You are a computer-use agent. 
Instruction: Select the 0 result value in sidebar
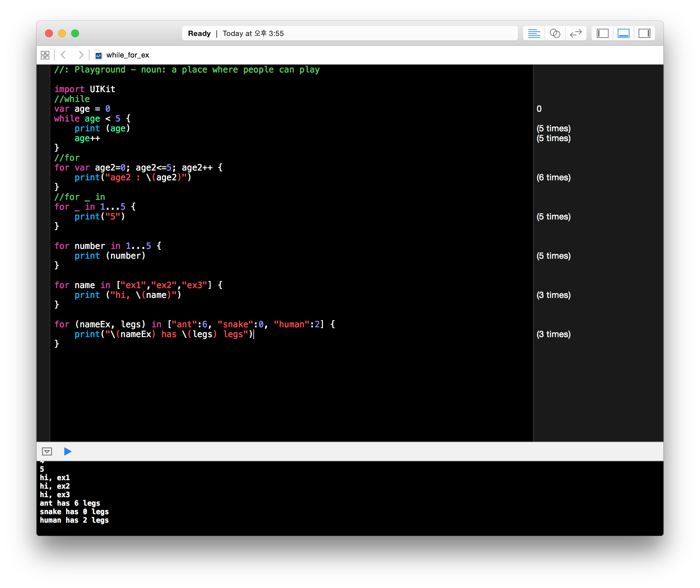click(539, 109)
